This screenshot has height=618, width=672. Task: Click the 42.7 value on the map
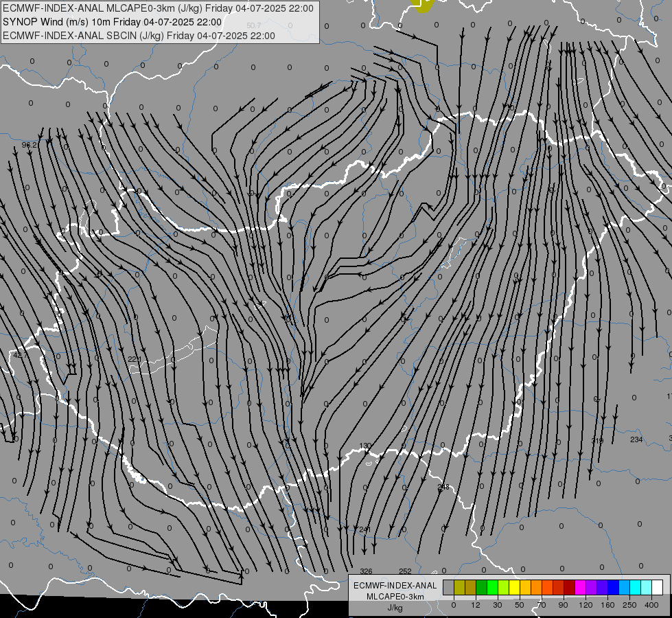(20, 355)
